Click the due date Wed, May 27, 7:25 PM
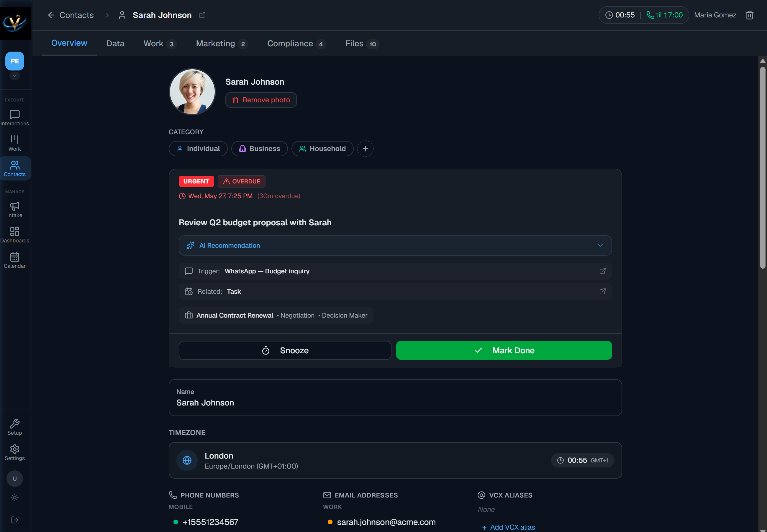Viewport: 767px width, 532px height. click(220, 196)
